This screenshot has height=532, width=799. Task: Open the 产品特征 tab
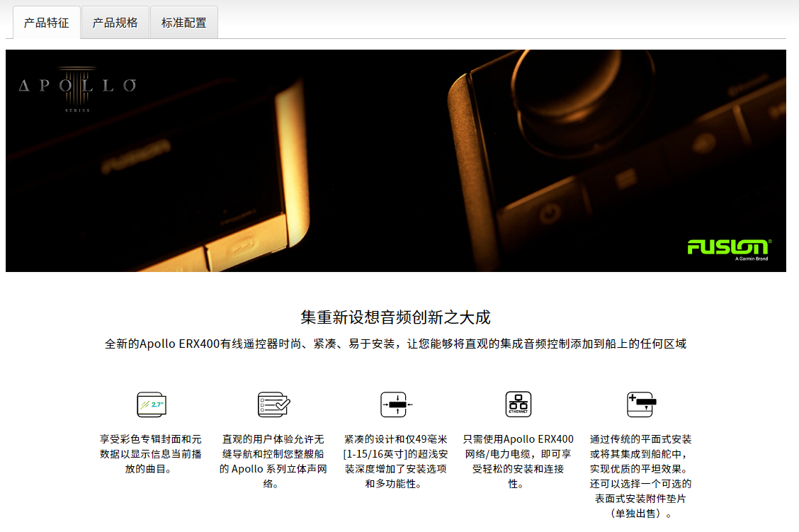point(46,23)
